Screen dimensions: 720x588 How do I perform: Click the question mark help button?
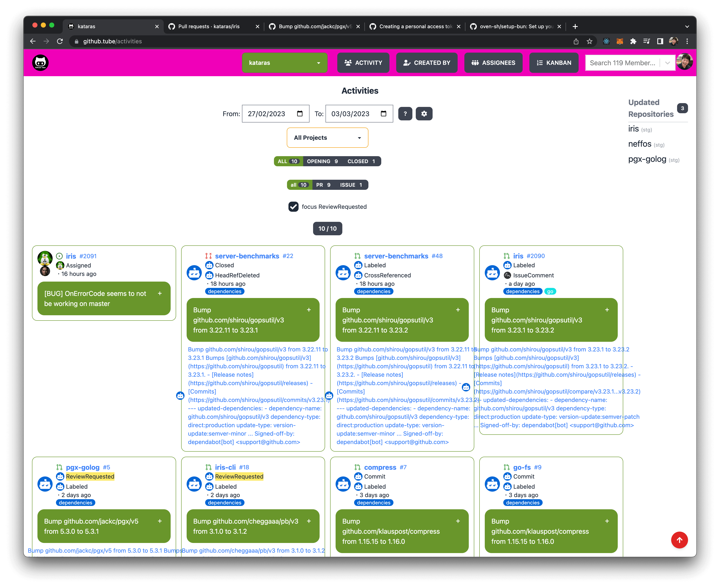coord(405,114)
